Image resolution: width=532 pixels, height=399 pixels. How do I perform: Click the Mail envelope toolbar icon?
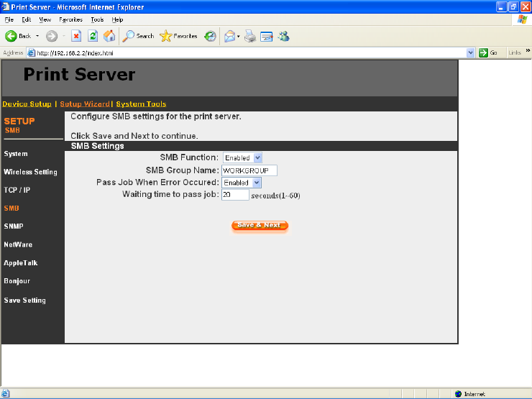click(230, 36)
